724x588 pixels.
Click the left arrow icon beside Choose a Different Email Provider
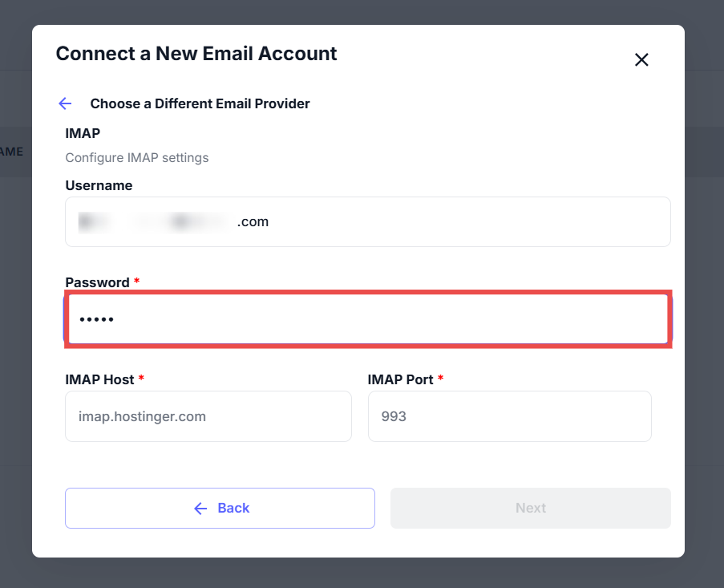point(65,103)
